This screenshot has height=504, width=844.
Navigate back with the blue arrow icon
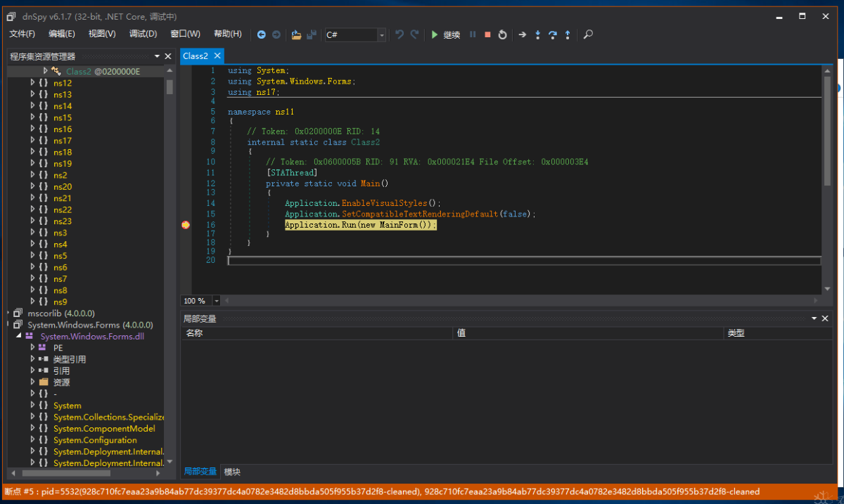pyautogui.click(x=261, y=34)
